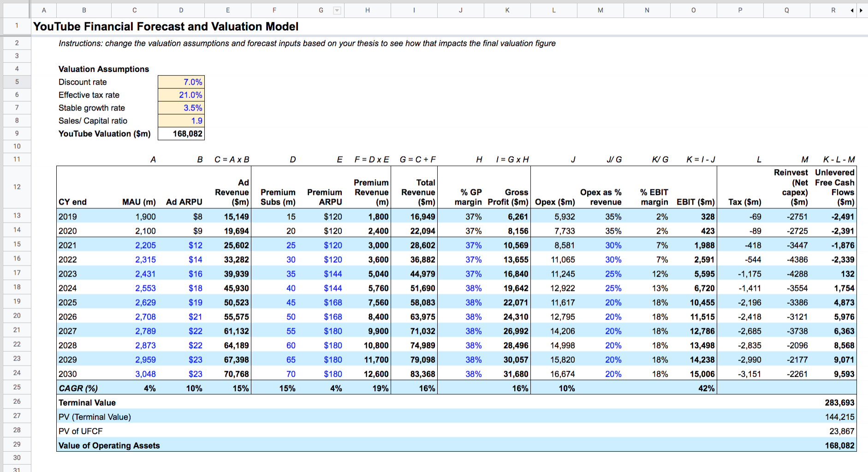Screen dimensions: 868x472
Task: Click the 'Discount rate' label
Action: pos(83,82)
